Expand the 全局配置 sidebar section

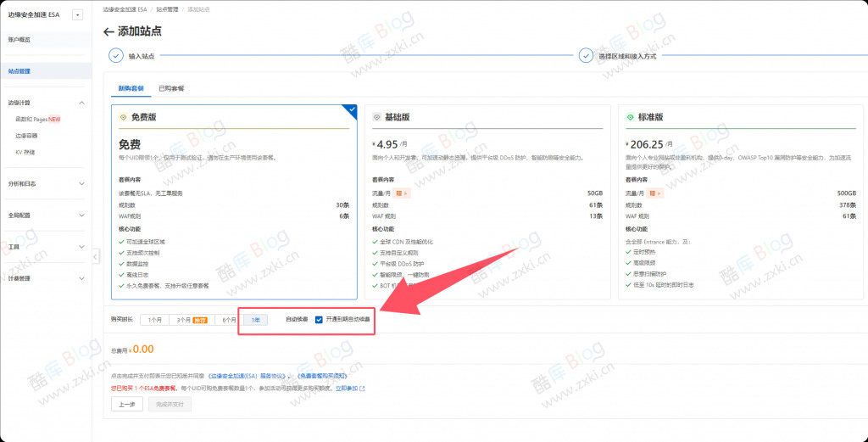(82, 215)
